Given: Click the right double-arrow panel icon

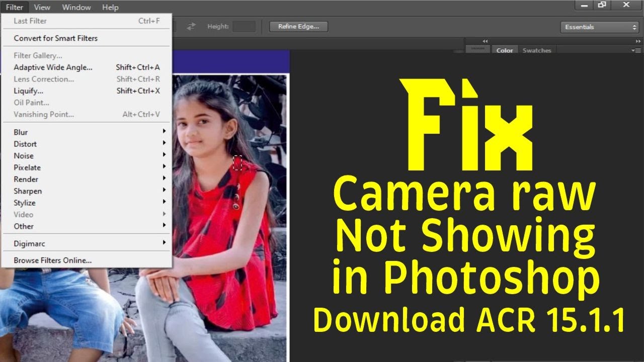Looking at the screenshot, I should (x=638, y=41).
